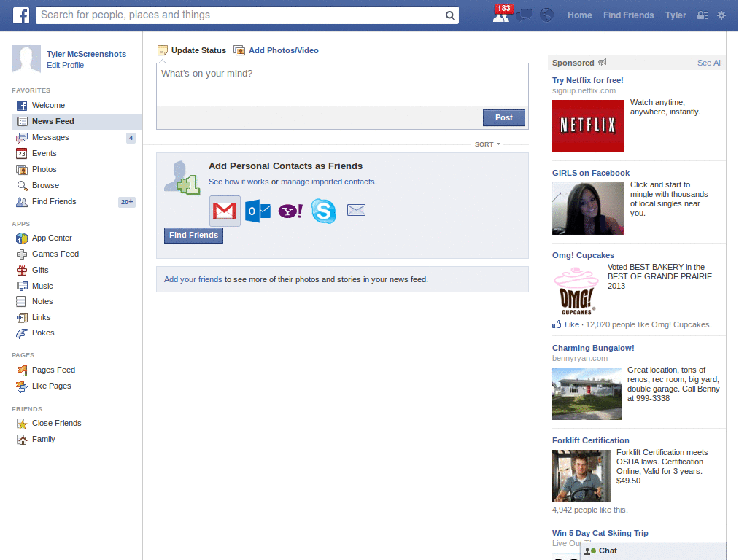Import contacts from Outlook icon
Screen dimensions: 747x560
[258, 211]
